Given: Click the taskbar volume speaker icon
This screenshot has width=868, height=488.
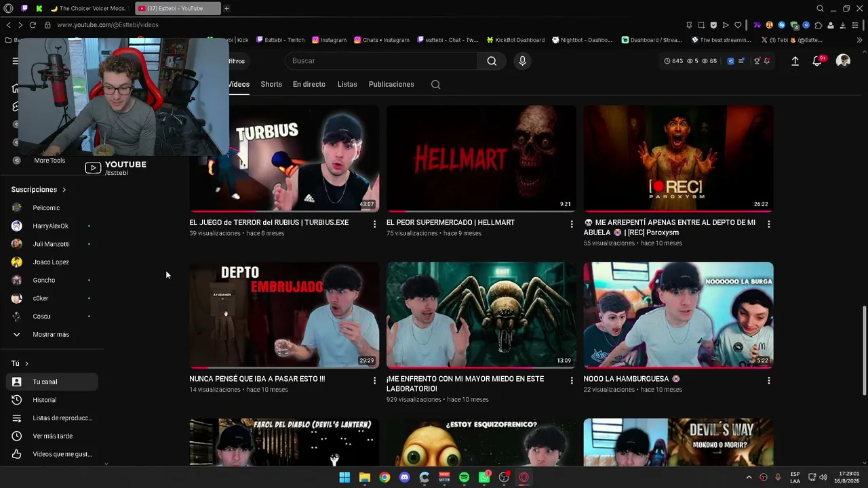Looking at the screenshot, I should coord(823,477).
